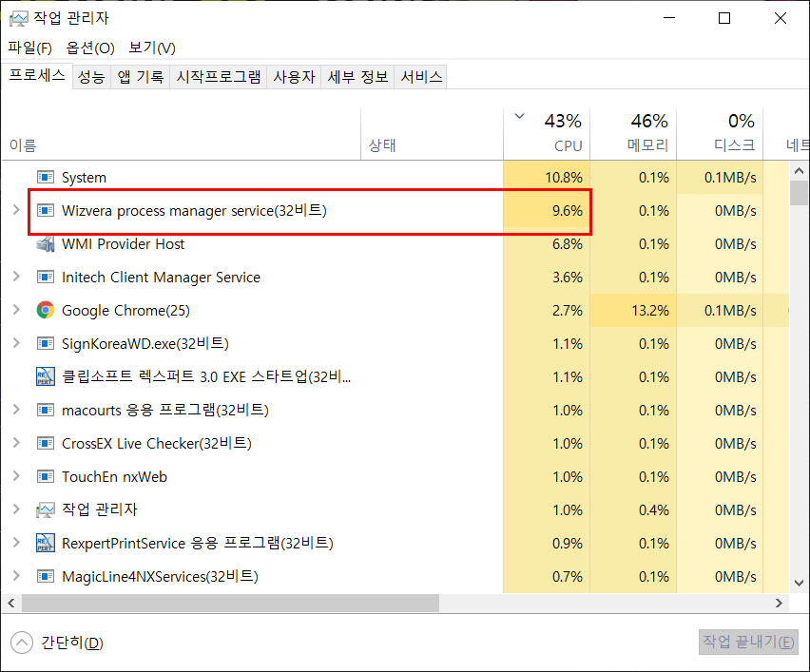Click the vertical scrollbar down arrow
The width and height of the screenshot is (810, 672).
click(x=800, y=584)
